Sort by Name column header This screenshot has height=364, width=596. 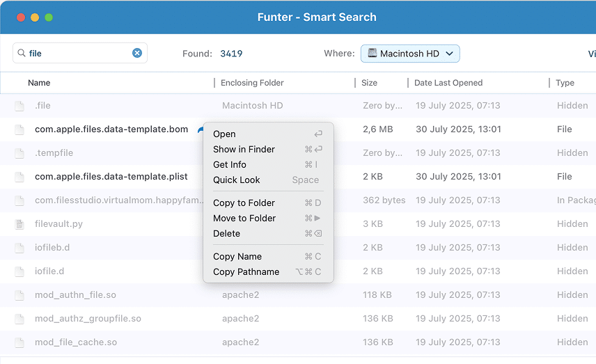click(x=39, y=83)
